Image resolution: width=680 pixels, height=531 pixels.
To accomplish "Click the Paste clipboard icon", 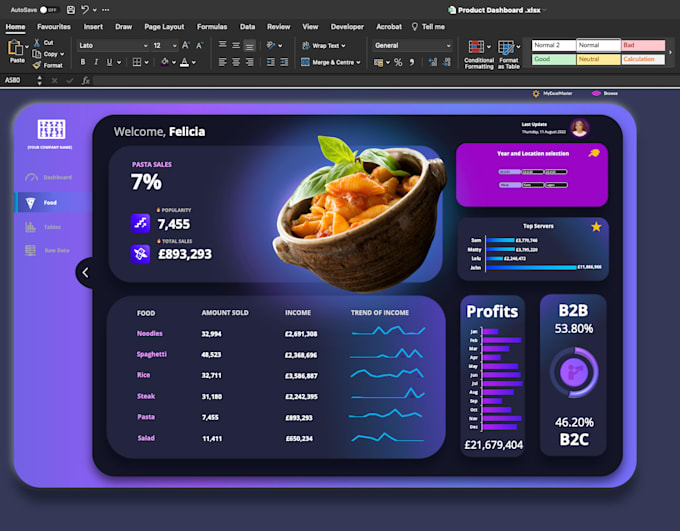I will point(15,47).
